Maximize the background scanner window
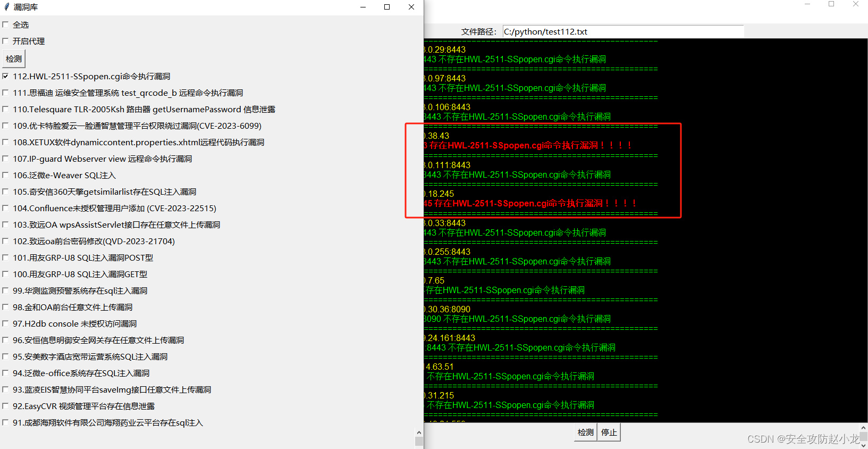 831,4
